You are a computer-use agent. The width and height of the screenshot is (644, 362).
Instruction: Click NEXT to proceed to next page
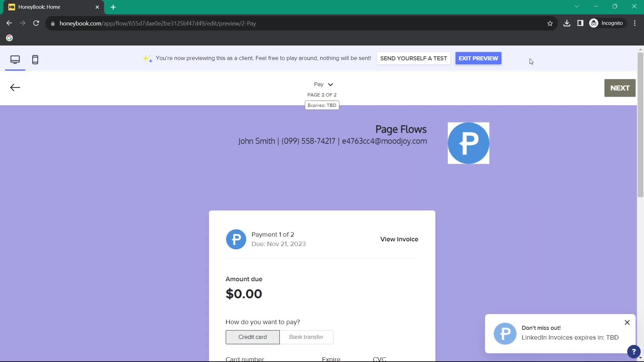[x=620, y=88]
